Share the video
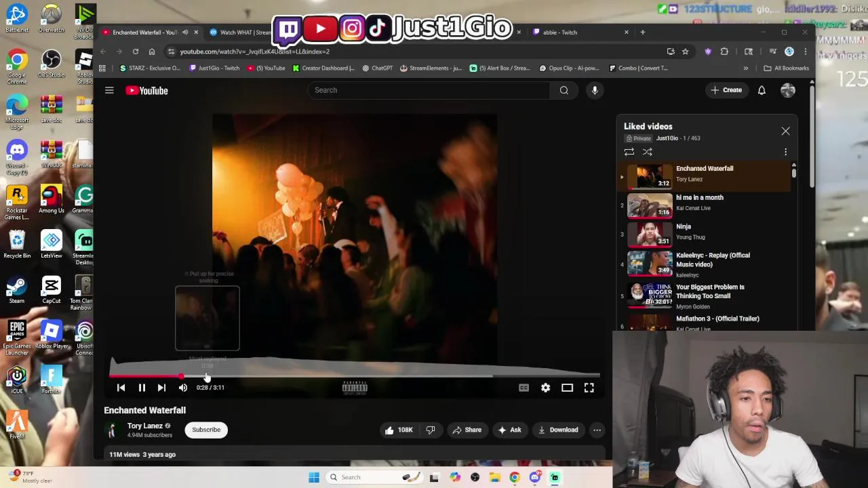The image size is (868, 488). [467, 430]
